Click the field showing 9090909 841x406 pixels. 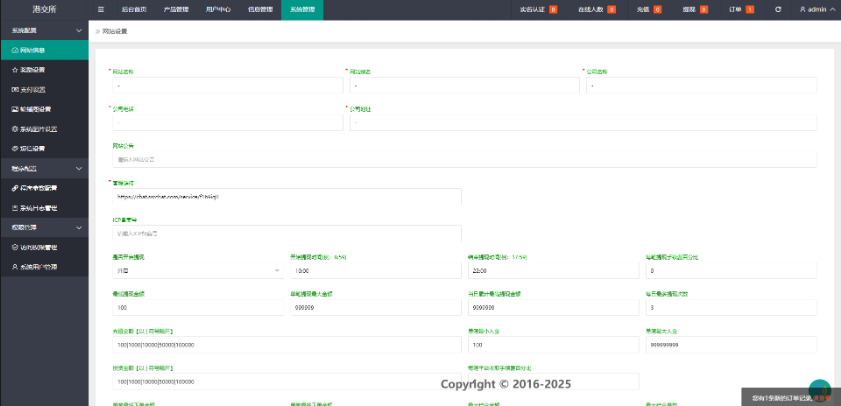[x=554, y=308]
